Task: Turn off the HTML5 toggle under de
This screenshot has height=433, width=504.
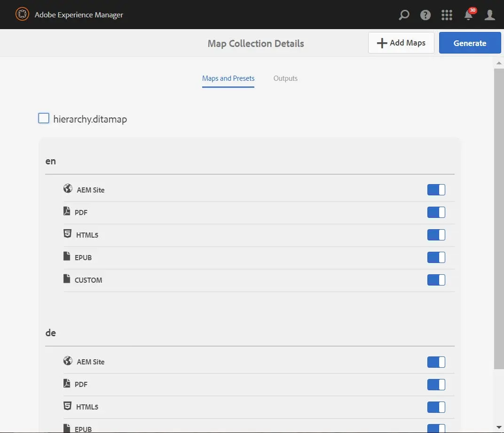Action: [436, 407]
